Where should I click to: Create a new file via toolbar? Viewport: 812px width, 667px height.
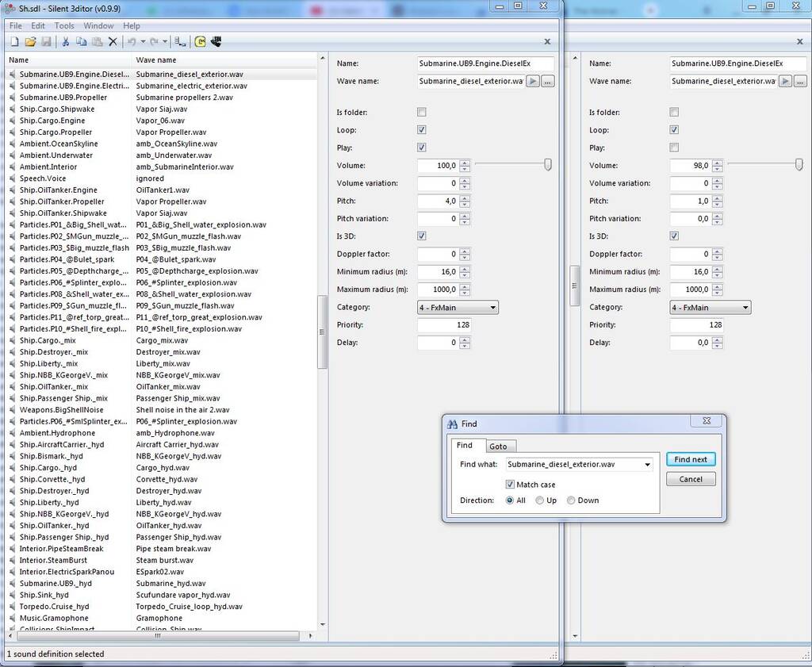point(14,42)
